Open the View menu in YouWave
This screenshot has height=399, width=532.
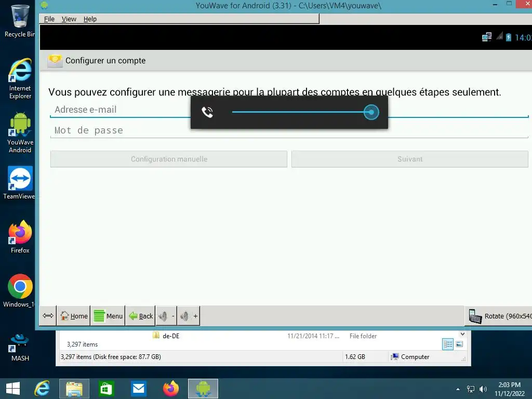tap(69, 19)
